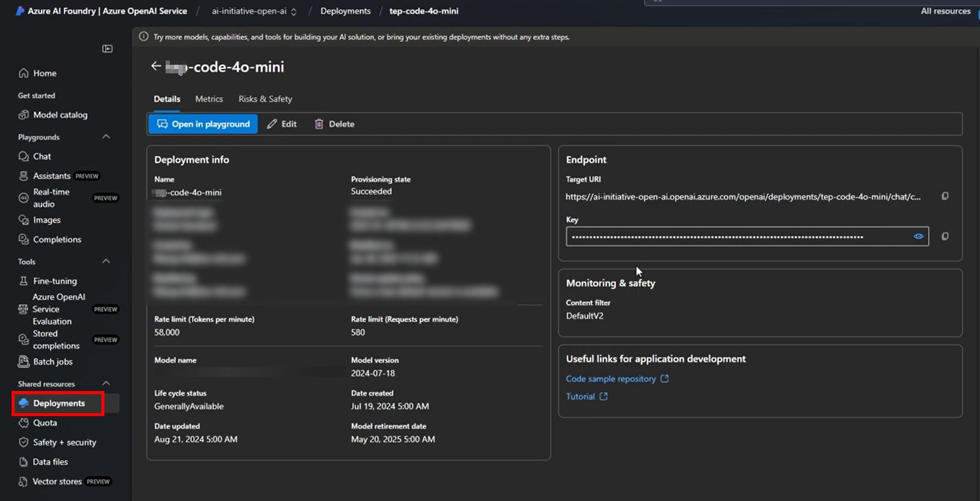Select tep-code-4o-mini in the breadcrumb
The height and width of the screenshot is (501, 980).
(424, 11)
